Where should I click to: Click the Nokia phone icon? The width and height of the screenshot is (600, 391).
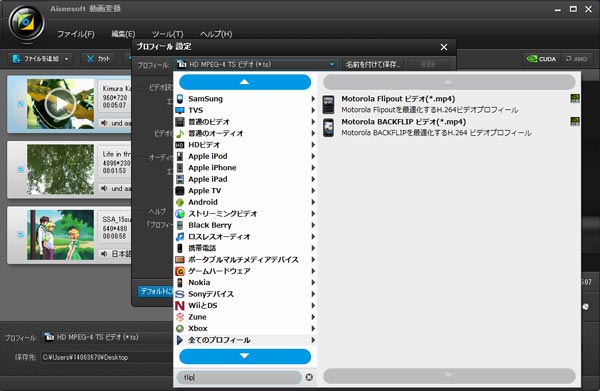[180, 282]
